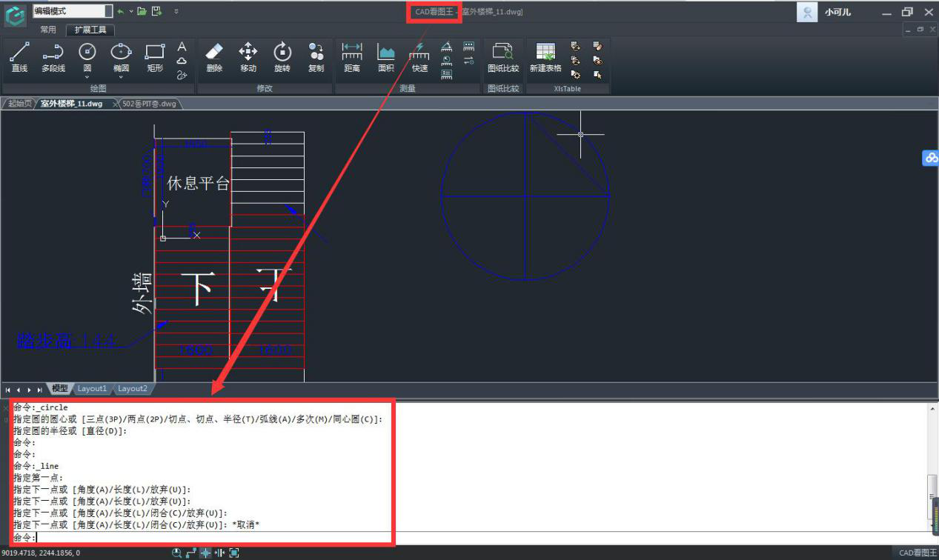Toggle the polyline ortho status bar icon
Screen dimensions: 939x560
pos(191,553)
